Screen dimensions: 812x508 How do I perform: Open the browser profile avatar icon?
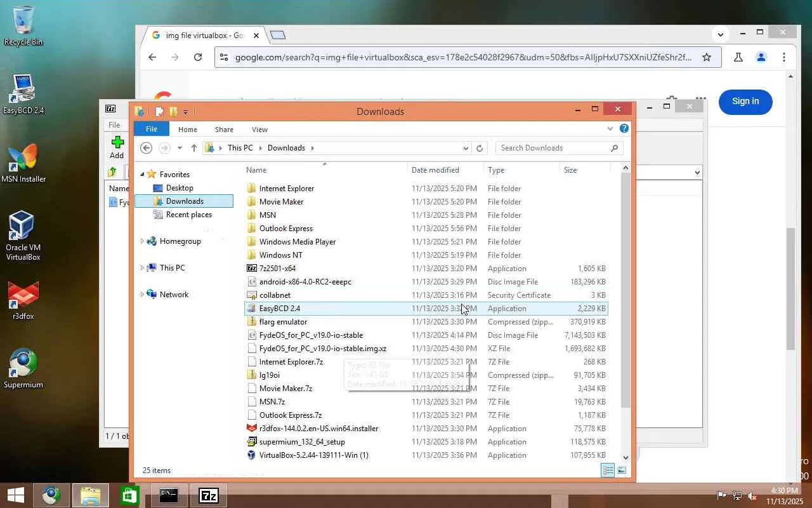(761, 57)
